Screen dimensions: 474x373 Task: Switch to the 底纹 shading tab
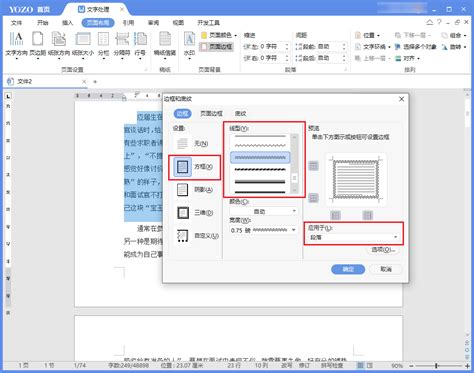pyautogui.click(x=240, y=114)
